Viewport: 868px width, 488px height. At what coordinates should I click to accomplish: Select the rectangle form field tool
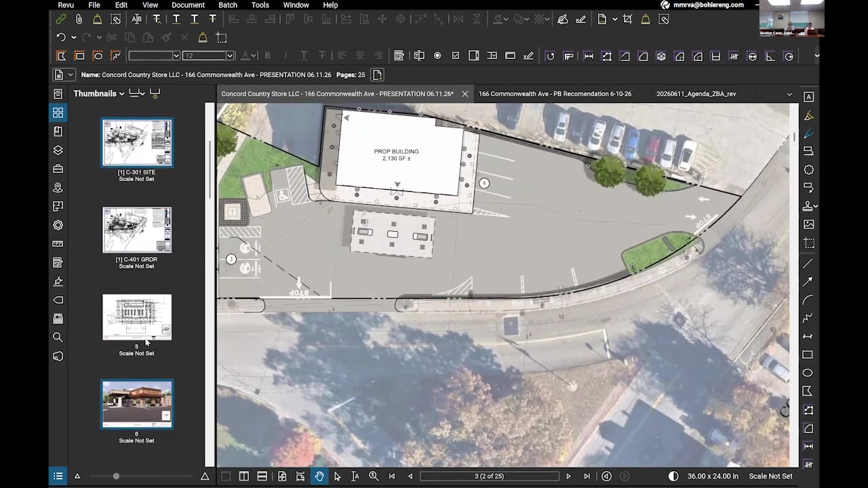(79, 56)
